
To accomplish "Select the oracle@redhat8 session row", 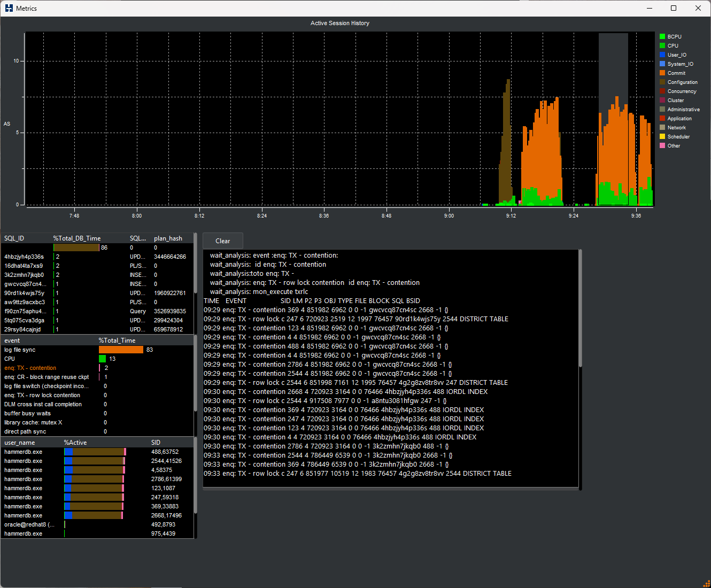I will point(97,524).
